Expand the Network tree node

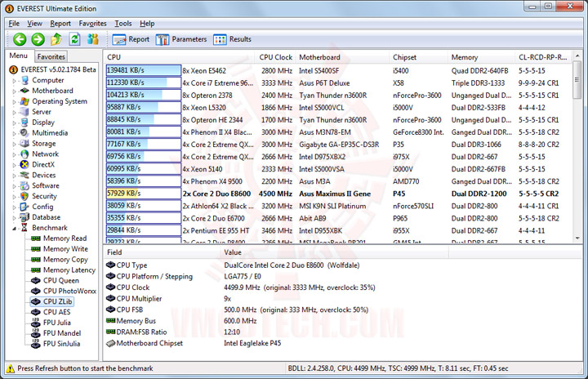[x=15, y=154]
